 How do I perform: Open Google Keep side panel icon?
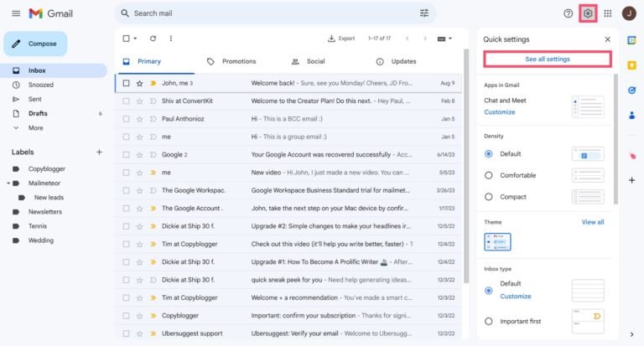pos(631,65)
